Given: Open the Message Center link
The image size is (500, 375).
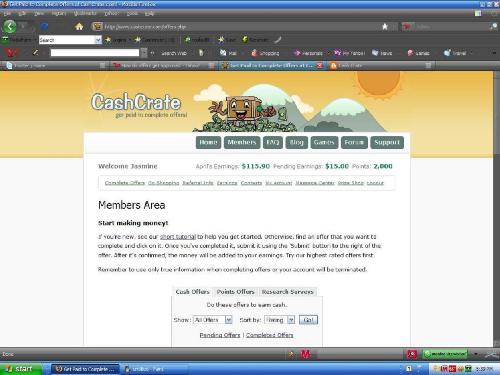Looking at the screenshot, I should coord(315,183).
